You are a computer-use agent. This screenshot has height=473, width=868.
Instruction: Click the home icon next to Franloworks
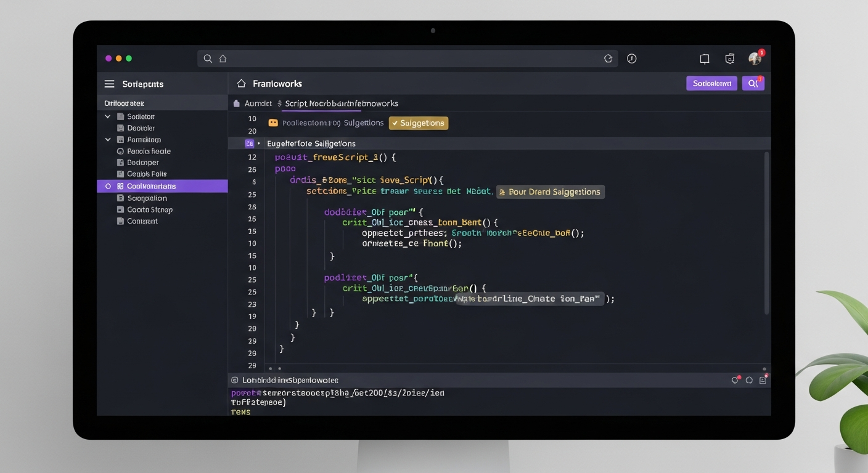point(241,83)
